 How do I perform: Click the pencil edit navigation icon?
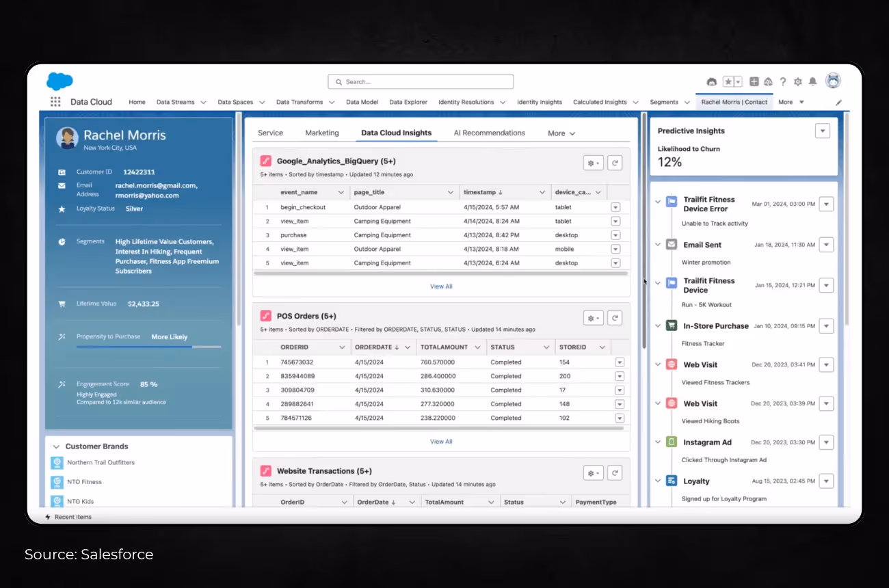click(839, 103)
